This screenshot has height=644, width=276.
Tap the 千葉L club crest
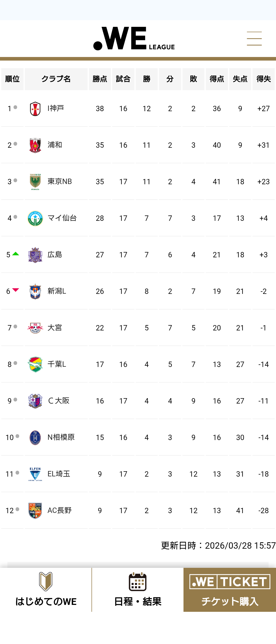coord(35,364)
